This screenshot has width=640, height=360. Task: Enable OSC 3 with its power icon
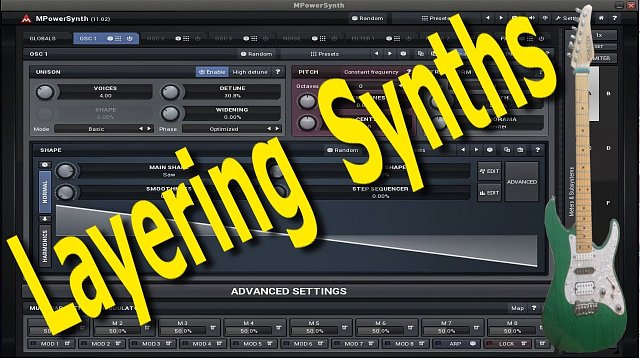[x=266, y=38]
